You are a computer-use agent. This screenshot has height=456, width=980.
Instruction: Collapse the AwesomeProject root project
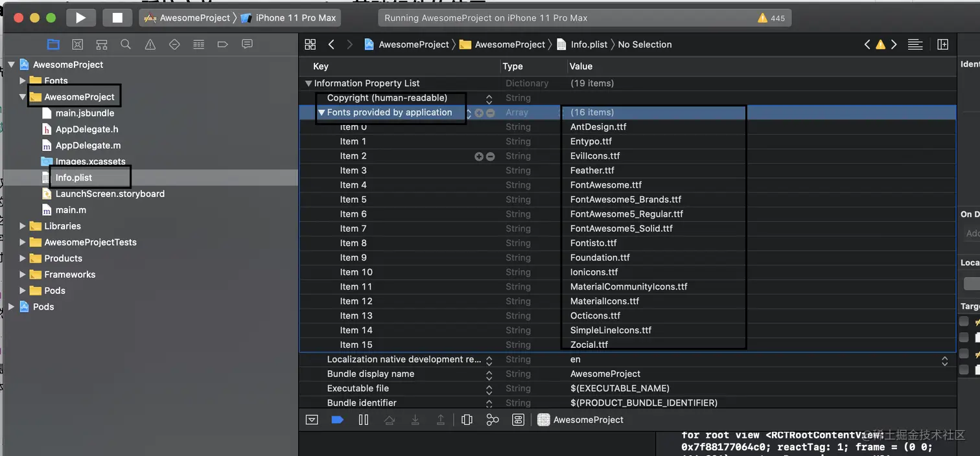pos(11,65)
